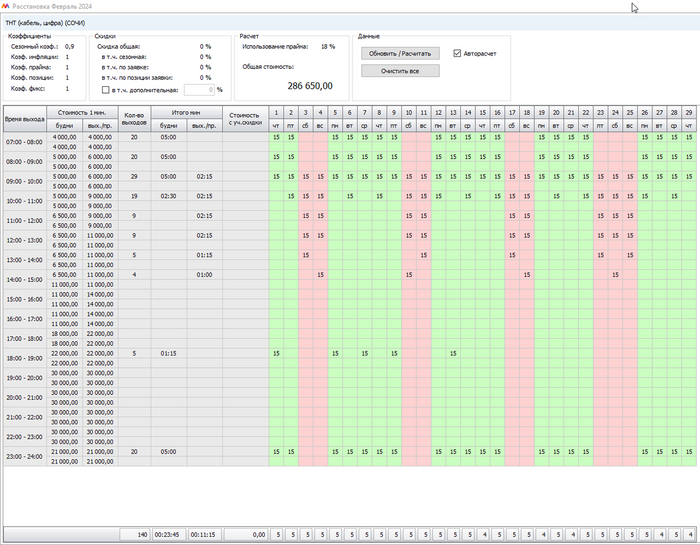This screenshot has width=700, height=545.
Task: Enable the Авторасчет checkbox
Action: [x=458, y=53]
